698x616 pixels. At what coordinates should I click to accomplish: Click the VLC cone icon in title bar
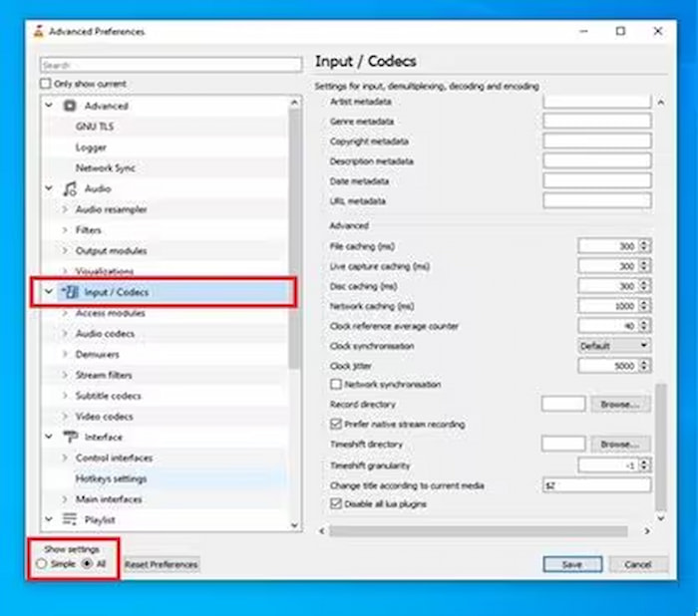[37, 32]
